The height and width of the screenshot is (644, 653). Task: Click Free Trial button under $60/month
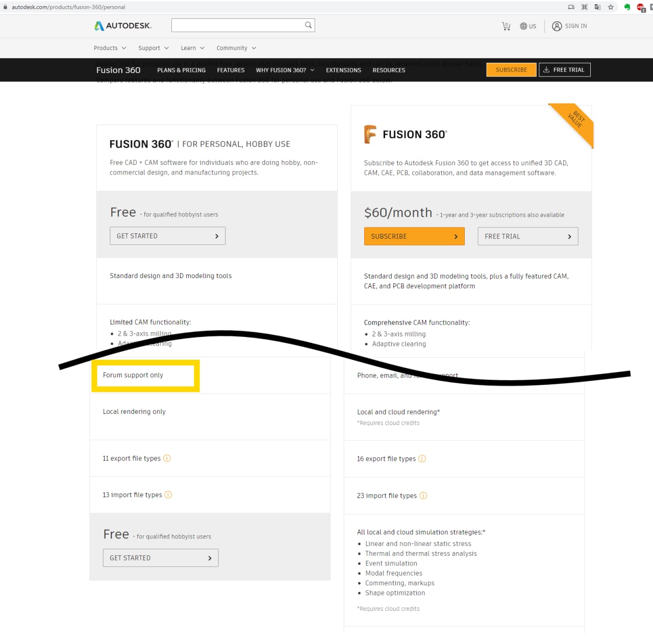[x=528, y=236]
